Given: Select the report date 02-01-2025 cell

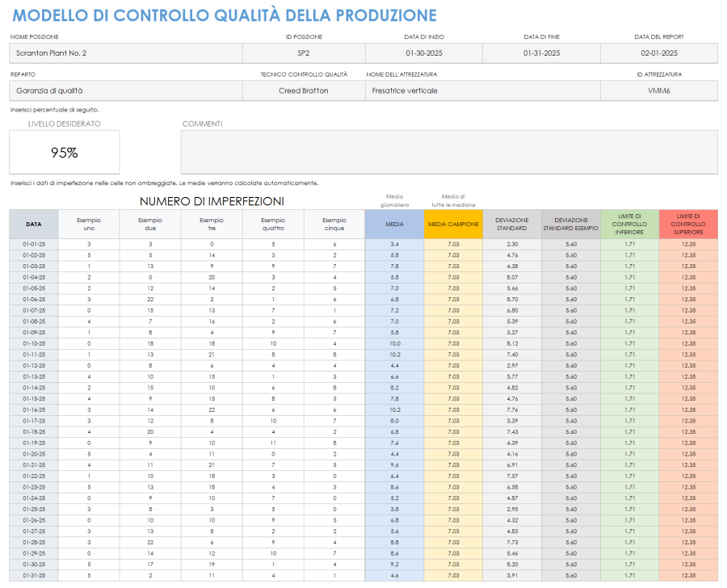Looking at the screenshot, I should [658, 52].
